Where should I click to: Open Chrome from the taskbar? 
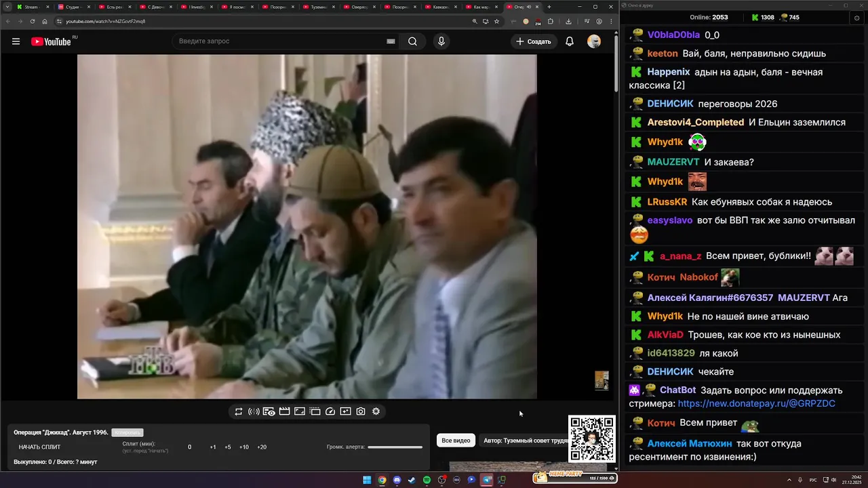[382, 480]
